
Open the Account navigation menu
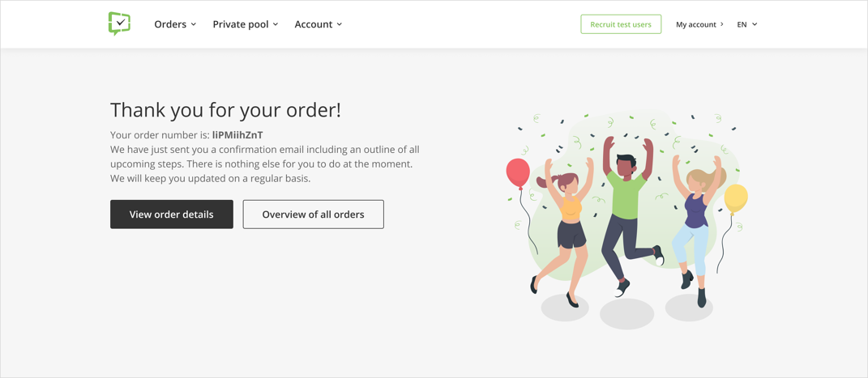click(319, 24)
